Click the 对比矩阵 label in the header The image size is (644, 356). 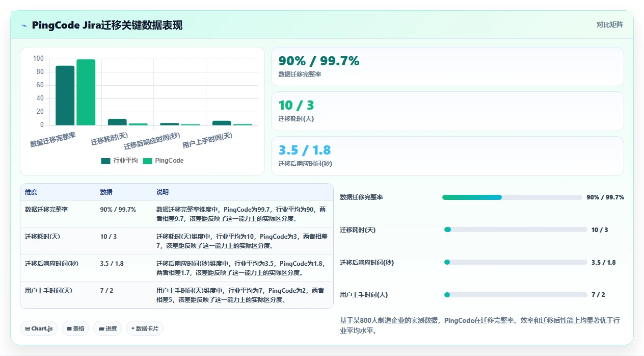[609, 24]
